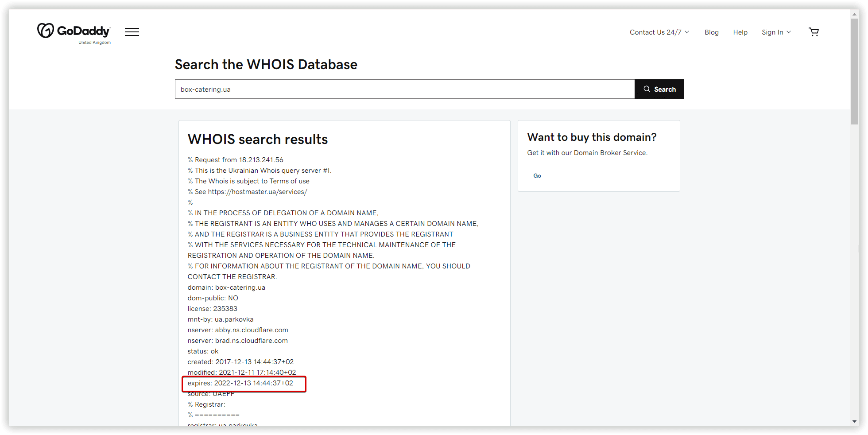This screenshot has width=868, height=435.
Task: Open the hamburger navigation menu
Action: point(132,32)
